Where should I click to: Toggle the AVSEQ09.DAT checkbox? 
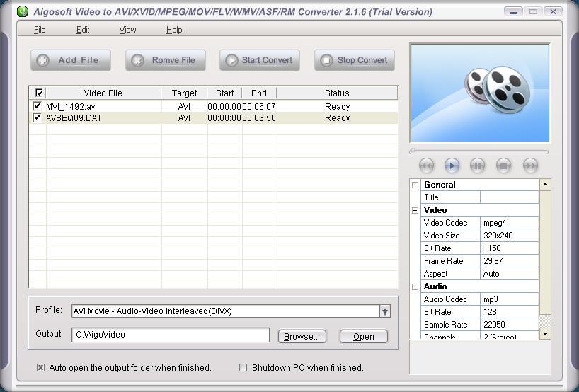pyautogui.click(x=38, y=117)
